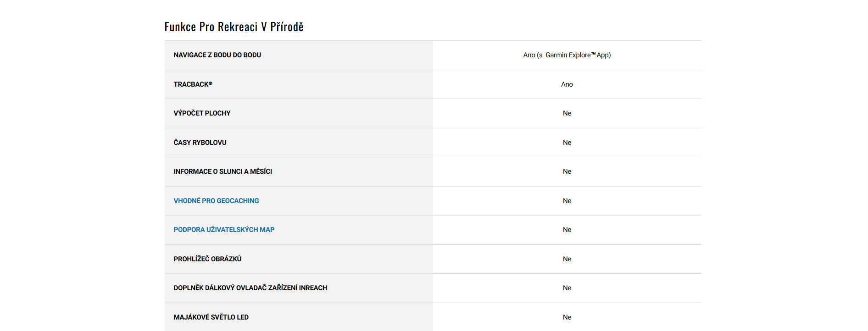Click Doplněk dálkový ovladač zařízení inReach label
868x331 pixels.
coord(250,288)
